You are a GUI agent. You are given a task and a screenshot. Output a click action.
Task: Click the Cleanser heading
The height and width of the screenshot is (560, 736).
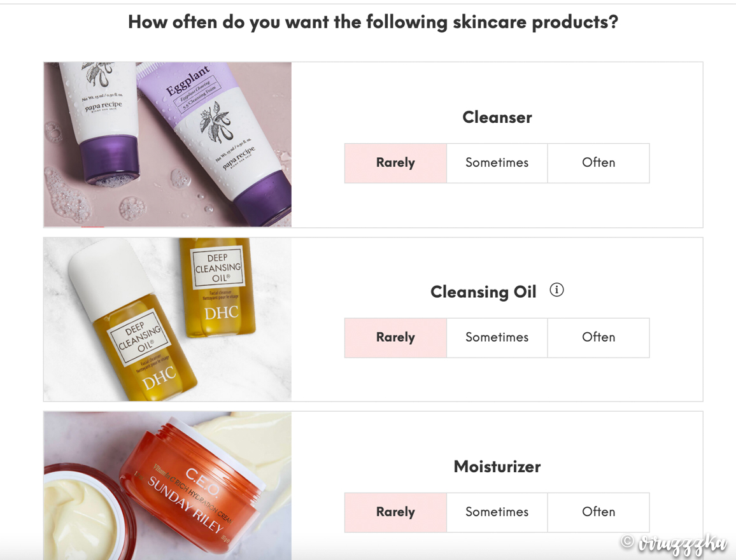coord(497,117)
